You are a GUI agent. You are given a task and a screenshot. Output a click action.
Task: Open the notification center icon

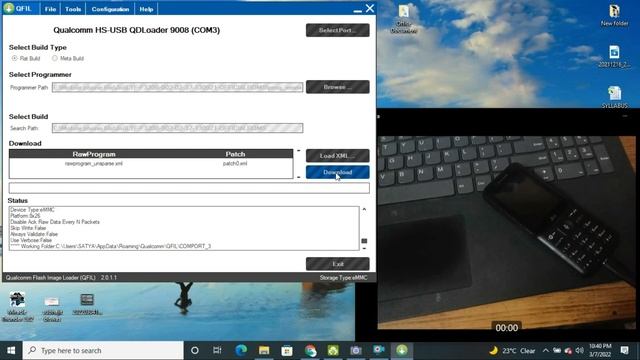click(624, 350)
